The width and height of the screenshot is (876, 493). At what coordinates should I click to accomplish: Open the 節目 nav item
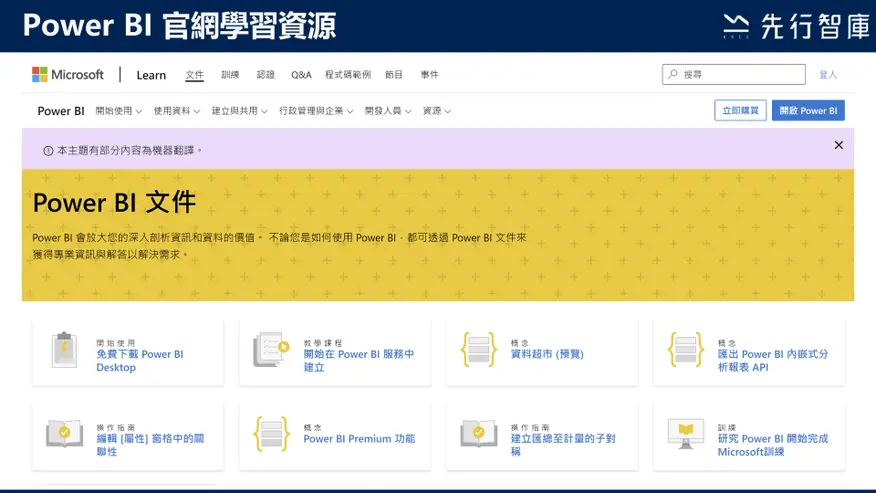(394, 74)
